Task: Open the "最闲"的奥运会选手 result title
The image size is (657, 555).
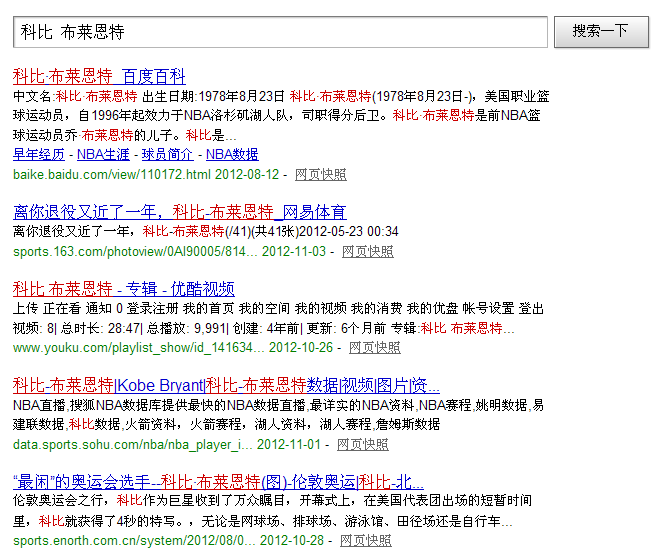Action: pos(218,481)
